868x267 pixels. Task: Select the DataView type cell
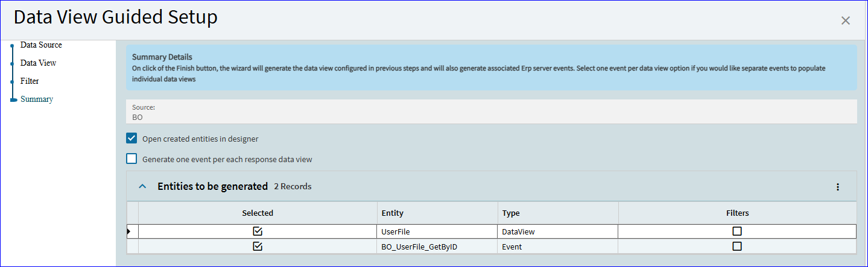tap(558, 231)
